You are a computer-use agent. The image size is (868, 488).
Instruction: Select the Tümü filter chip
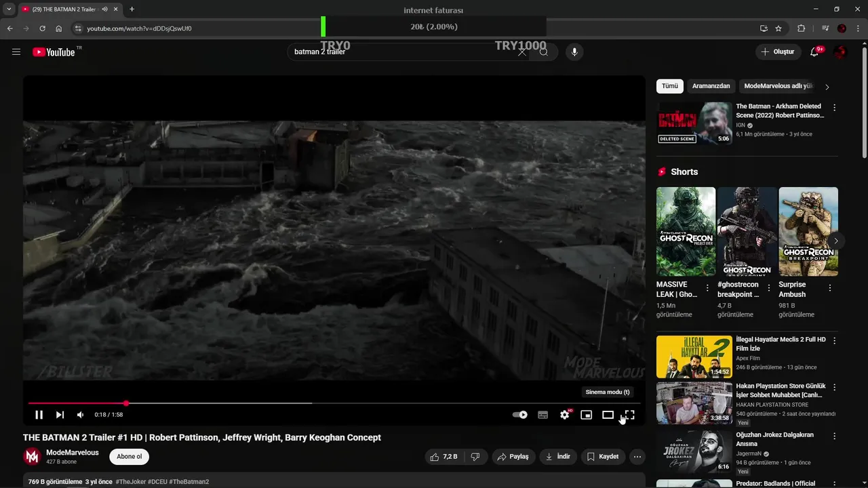[x=670, y=86]
